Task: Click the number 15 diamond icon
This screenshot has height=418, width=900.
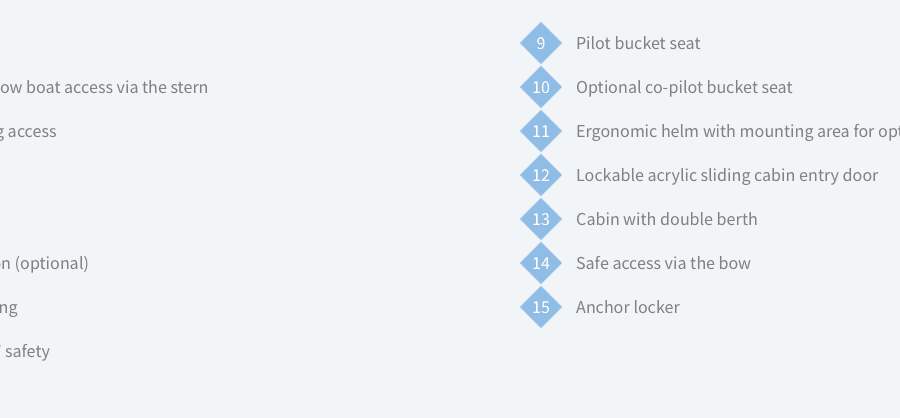Action: [541, 307]
